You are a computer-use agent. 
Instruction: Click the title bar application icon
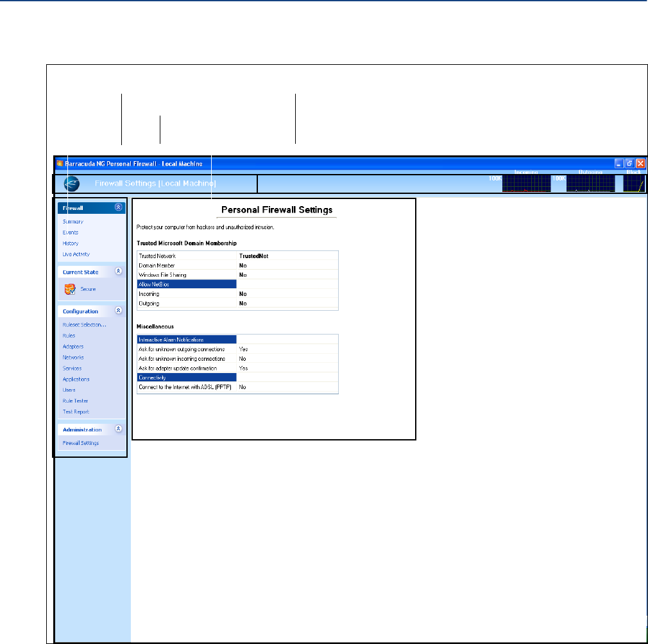pos(60,163)
